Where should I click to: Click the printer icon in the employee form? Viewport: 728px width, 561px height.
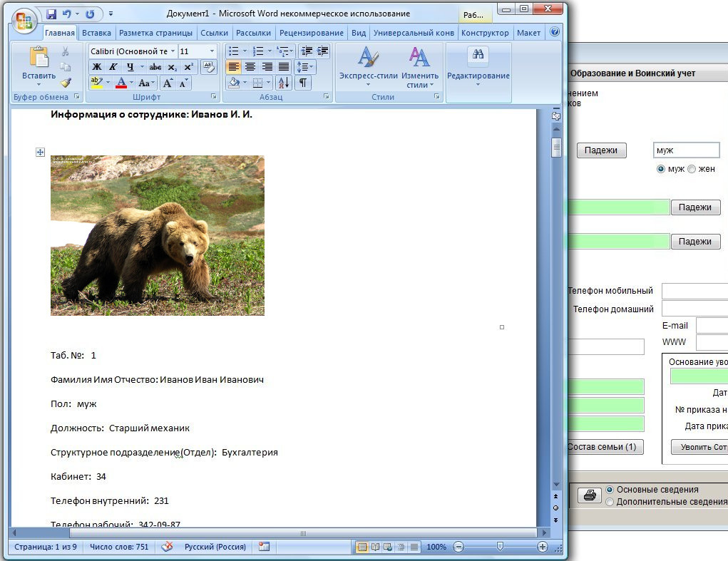pos(590,495)
